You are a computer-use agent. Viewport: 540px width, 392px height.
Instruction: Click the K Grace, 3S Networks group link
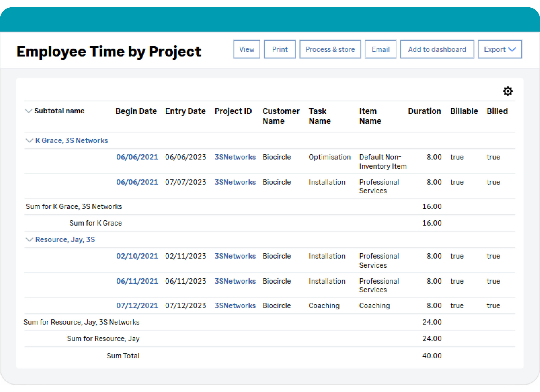pyautogui.click(x=71, y=141)
